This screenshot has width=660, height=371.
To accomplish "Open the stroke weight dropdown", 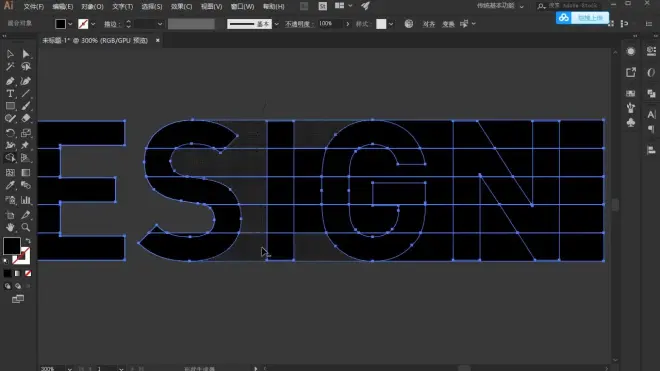I will pos(160,24).
